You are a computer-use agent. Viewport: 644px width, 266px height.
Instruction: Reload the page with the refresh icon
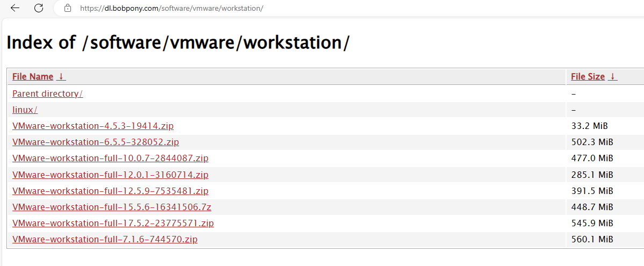(39, 8)
